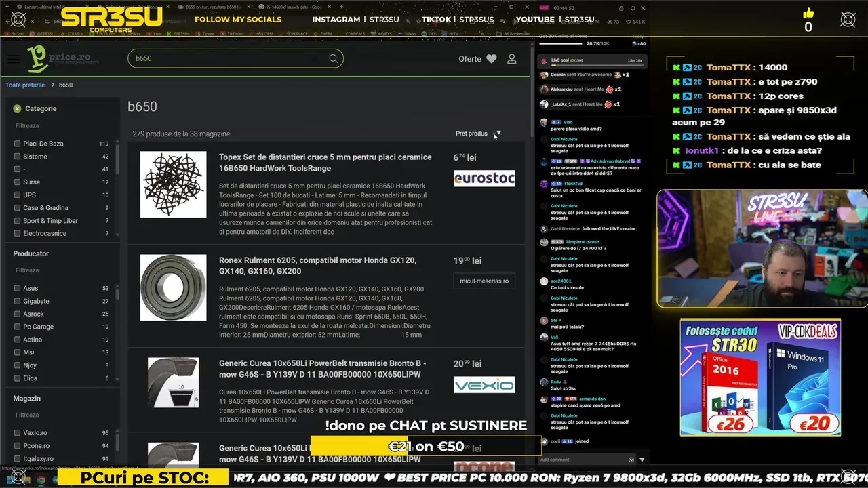
Task: Click '279 produse de la 38 magazine'
Action: tap(181, 134)
